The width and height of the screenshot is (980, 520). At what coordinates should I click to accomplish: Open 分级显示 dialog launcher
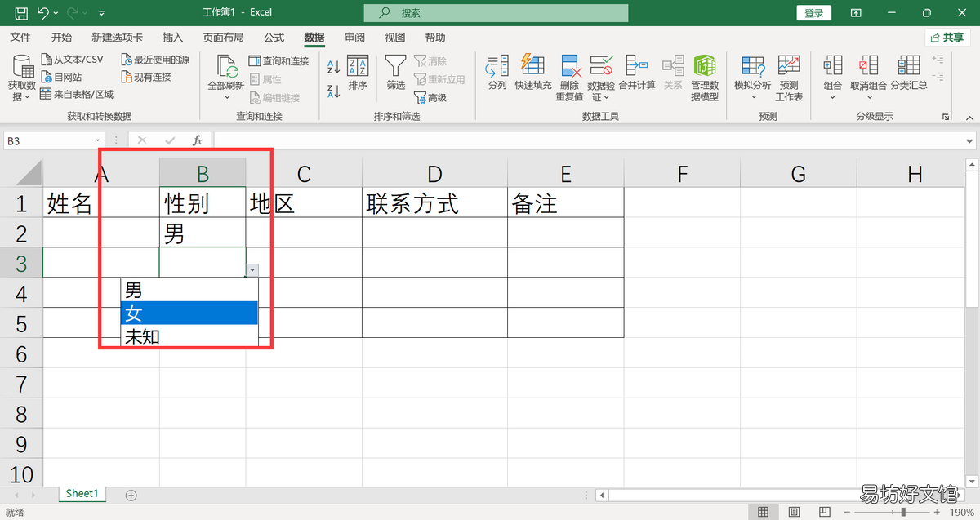pos(947,117)
